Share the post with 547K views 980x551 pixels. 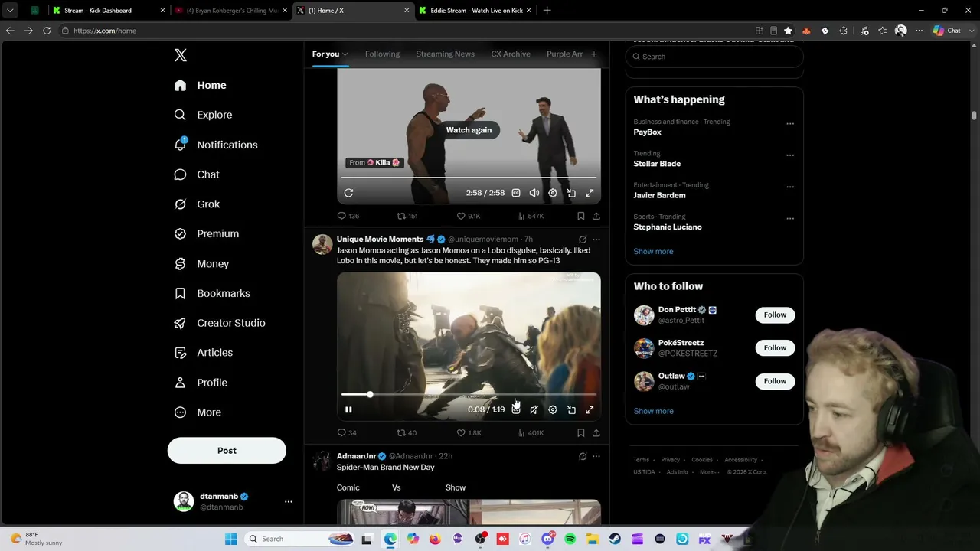[596, 216]
